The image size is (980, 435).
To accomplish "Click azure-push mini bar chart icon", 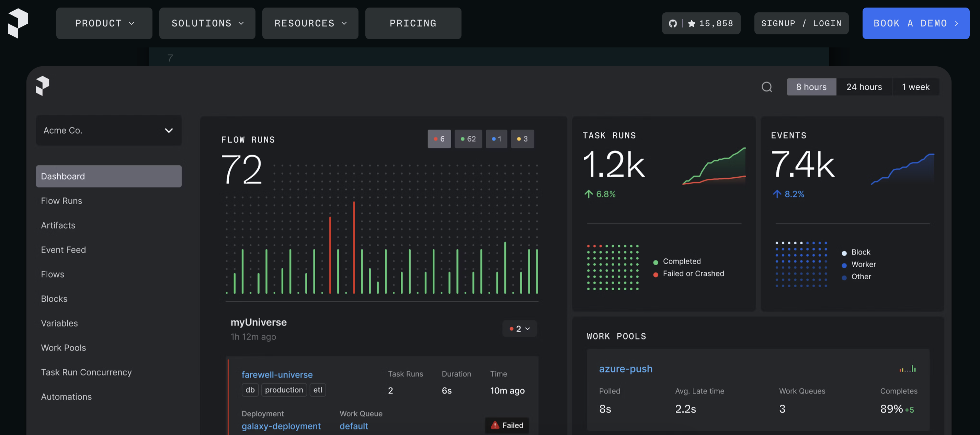I will [907, 369].
